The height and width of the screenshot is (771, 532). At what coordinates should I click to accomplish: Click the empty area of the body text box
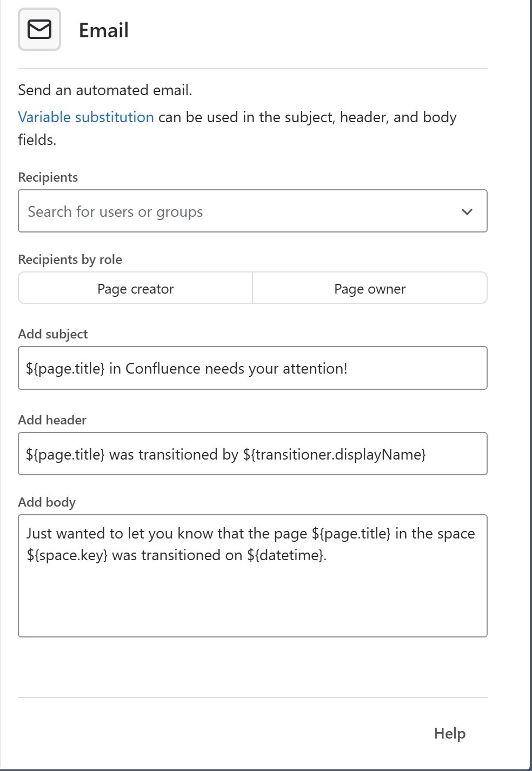(x=252, y=600)
